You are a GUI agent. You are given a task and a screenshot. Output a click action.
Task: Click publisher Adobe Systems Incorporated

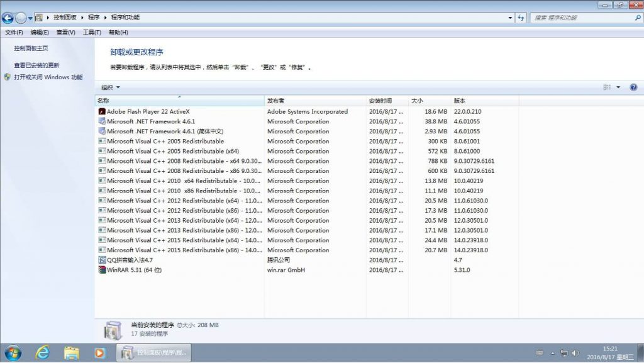(x=307, y=111)
